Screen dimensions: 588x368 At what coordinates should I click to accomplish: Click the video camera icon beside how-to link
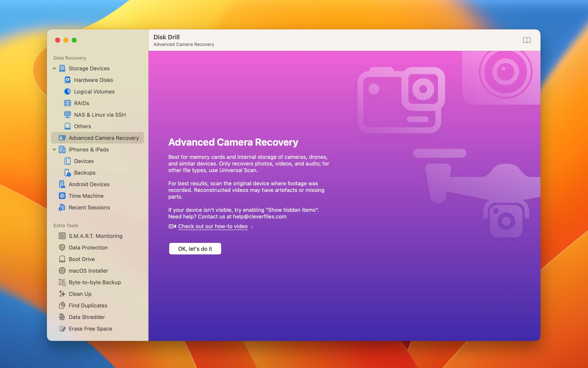coord(172,226)
